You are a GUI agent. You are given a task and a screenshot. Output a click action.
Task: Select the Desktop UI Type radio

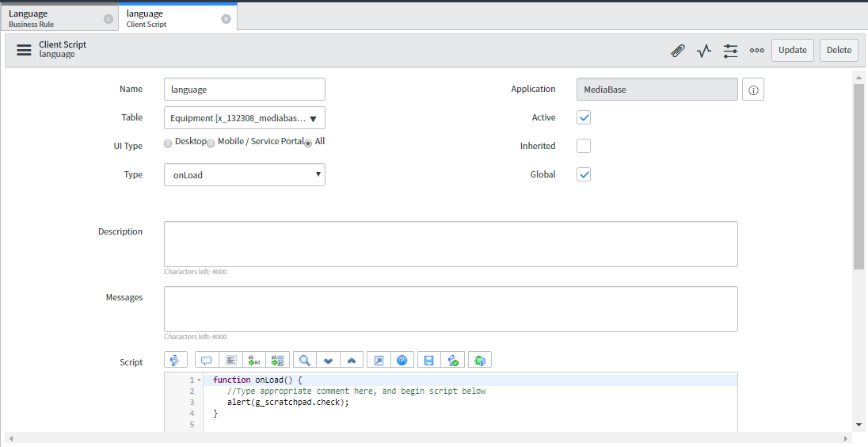pos(168,143)
